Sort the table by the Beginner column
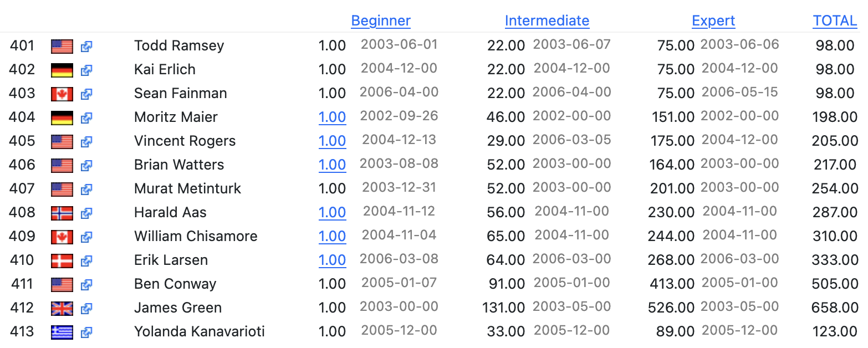This screenshot has width=868, height=348. click(381, 21)
